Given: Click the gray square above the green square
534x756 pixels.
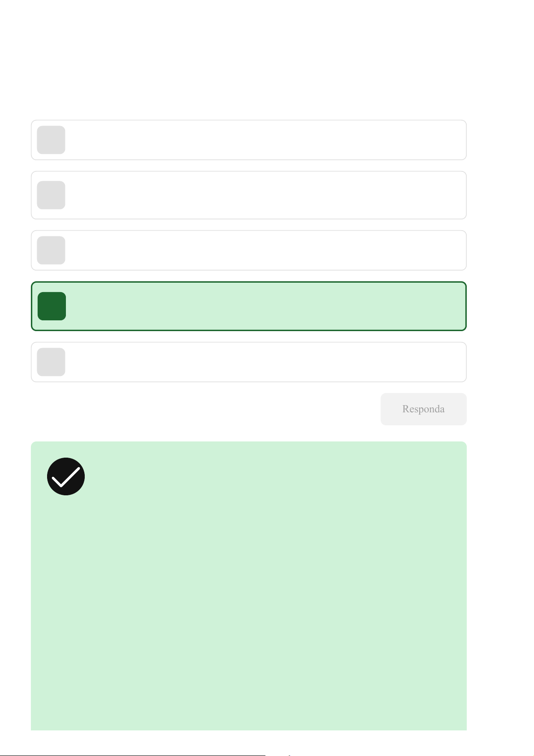Looking at the screenshot, I should click(x=51, y=250).
